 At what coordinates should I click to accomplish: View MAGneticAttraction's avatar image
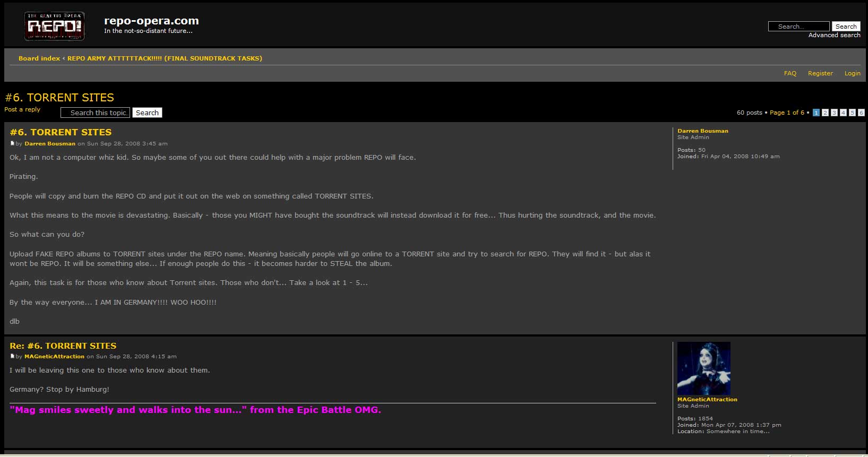coord(704,368)
